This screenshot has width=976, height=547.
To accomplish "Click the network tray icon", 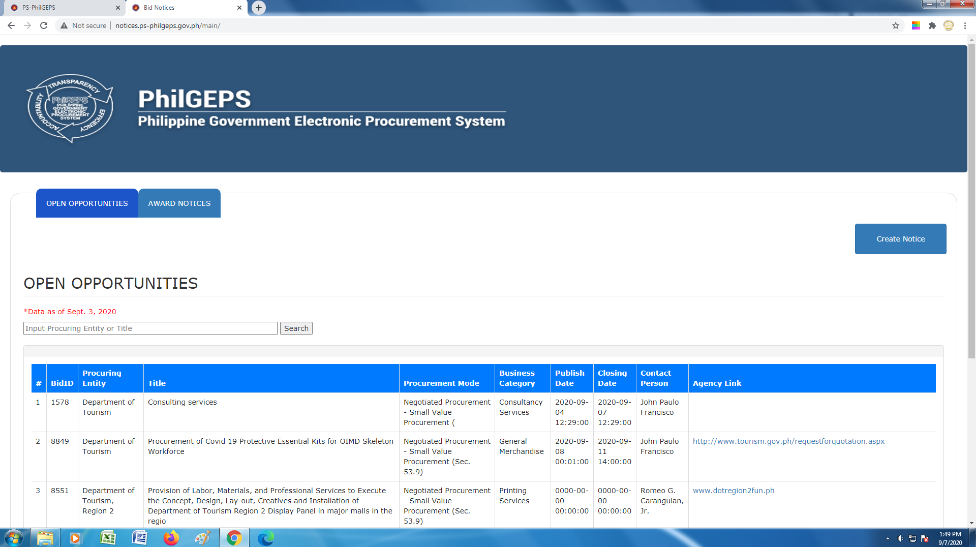I will coord(913,538).
